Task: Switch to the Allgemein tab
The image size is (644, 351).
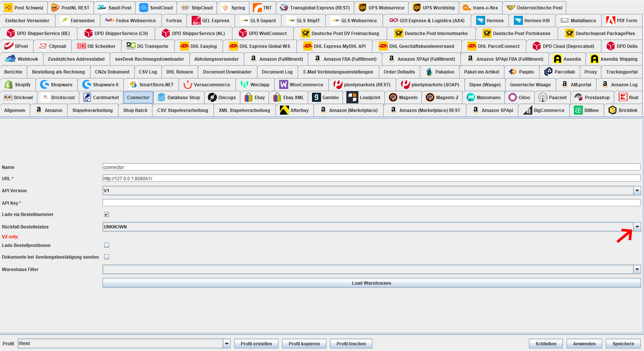Action: (x=15, y=110)
